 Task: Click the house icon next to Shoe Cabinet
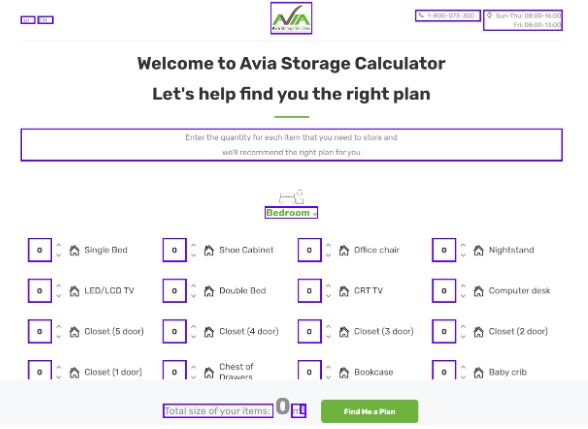pyautogui.click(x=209, y=250)
